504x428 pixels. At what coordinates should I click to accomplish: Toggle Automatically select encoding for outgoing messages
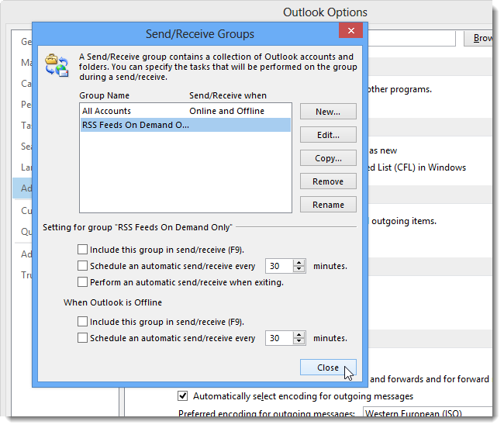tap(182, 396)
